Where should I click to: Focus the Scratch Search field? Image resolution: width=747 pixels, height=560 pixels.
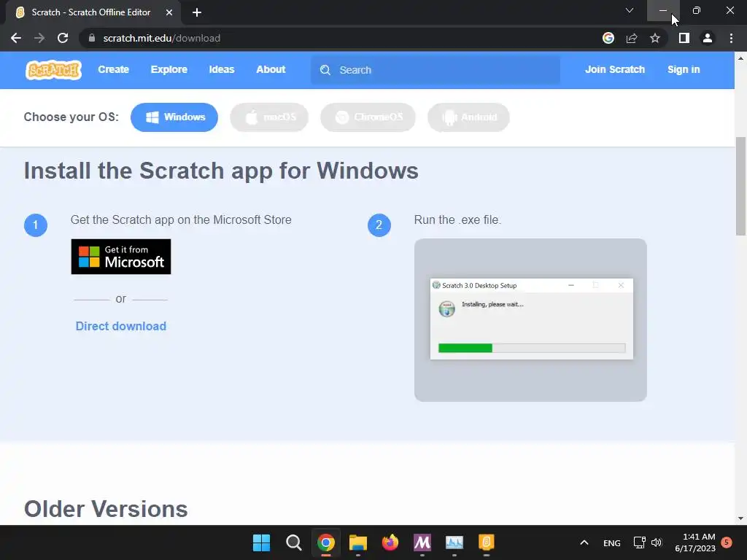point(436,70)
